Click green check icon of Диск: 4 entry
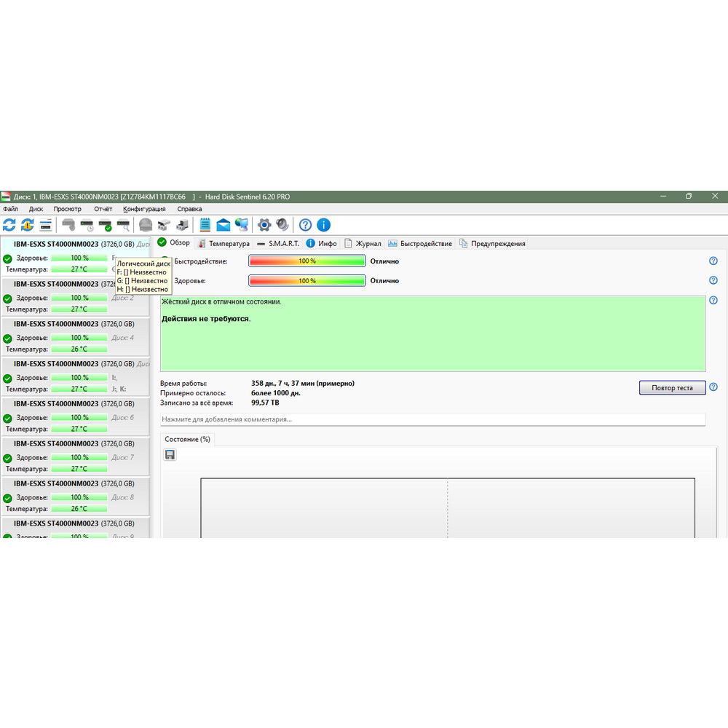Viewport: 728px width, 728px height. (x=7, y=339)
